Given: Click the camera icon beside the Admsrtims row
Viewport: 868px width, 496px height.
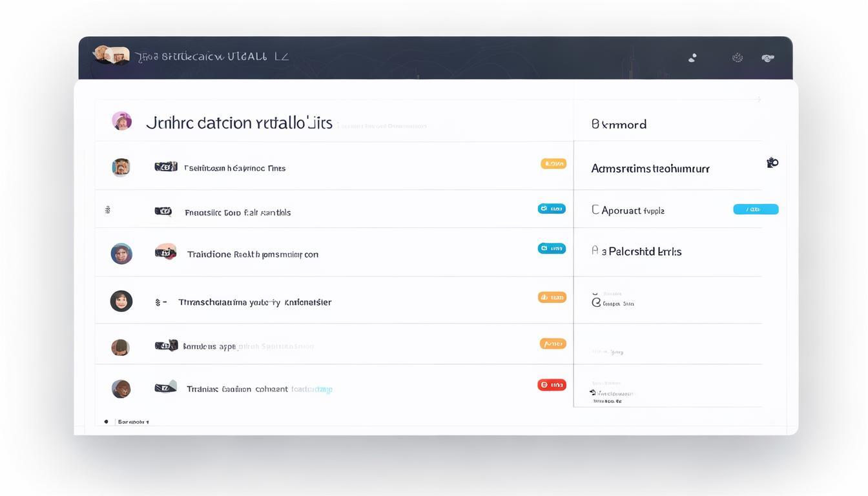Looking at the screenshot, I should (772, 163).
